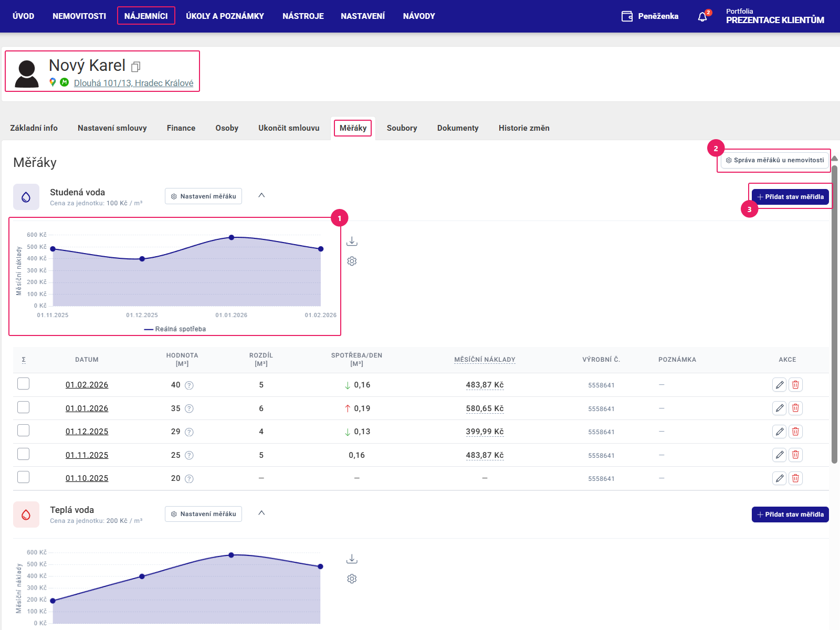Collapse the Teplá voda section chevron

point(261,513)
